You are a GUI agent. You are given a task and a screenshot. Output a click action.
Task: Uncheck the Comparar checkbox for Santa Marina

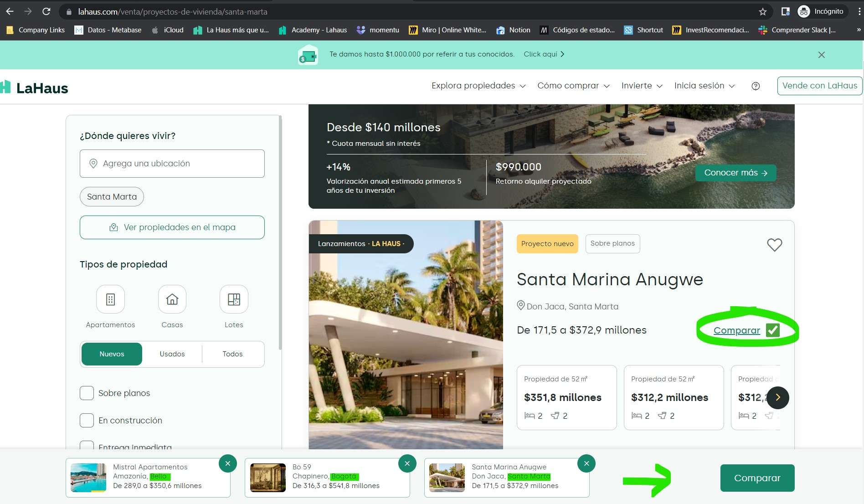(773, 330)
